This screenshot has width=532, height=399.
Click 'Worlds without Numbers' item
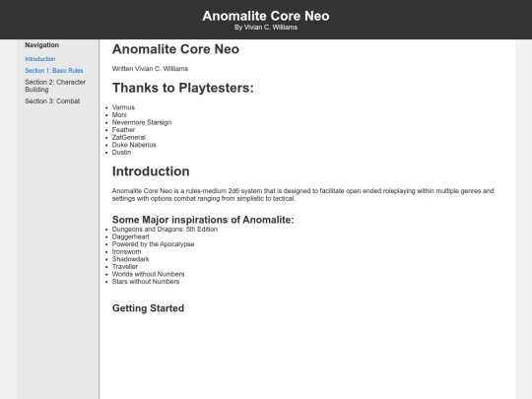click(148, 274)
